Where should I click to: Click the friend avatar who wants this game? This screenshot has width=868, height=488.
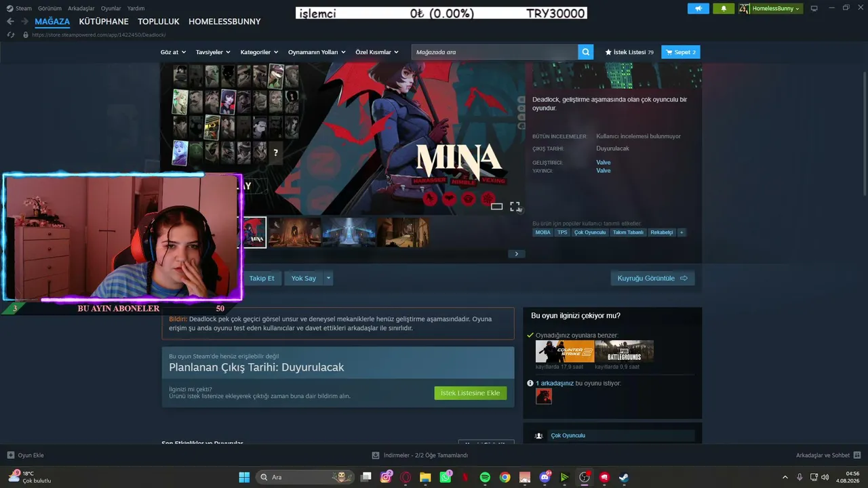[x=544, y=396]
